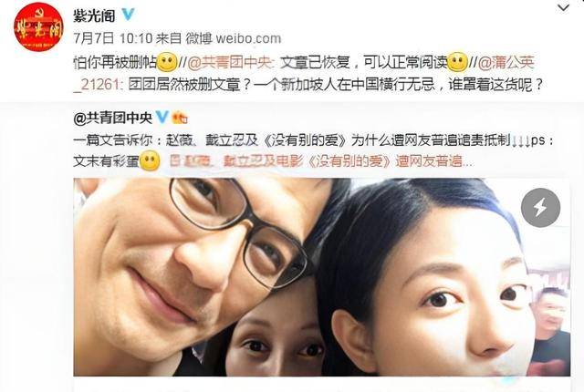The height and width of the screenshot is (392, 584).
Task: Open the 微博 weibo.com source link
Action: coord(234,38)
